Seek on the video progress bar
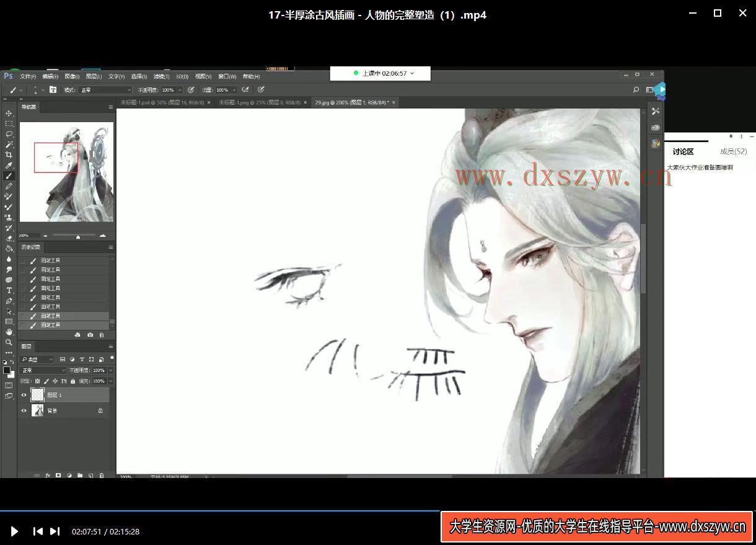 pos(378,512)
